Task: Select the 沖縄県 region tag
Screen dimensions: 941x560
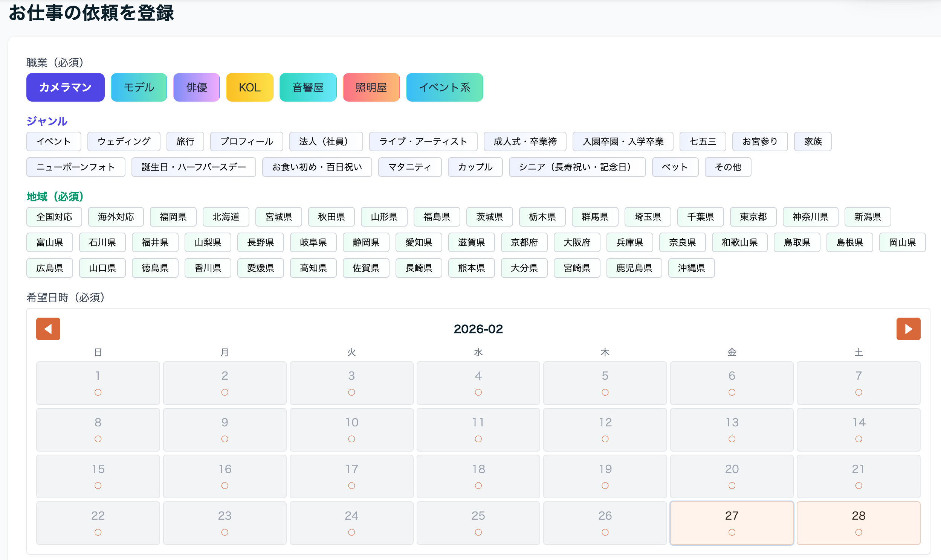Action: coord(691,268)
